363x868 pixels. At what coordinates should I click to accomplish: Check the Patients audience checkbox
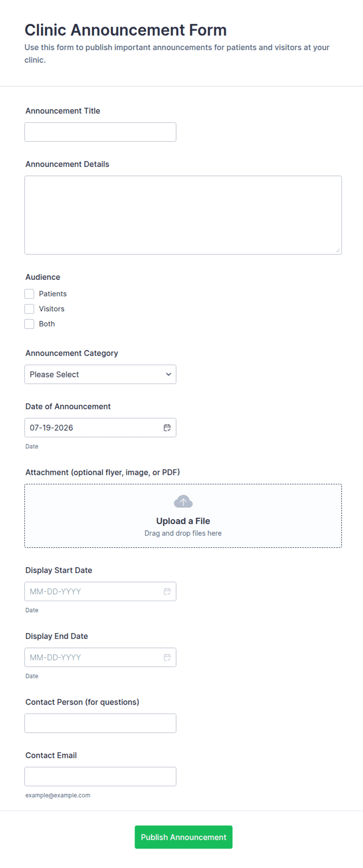[29, 294]
